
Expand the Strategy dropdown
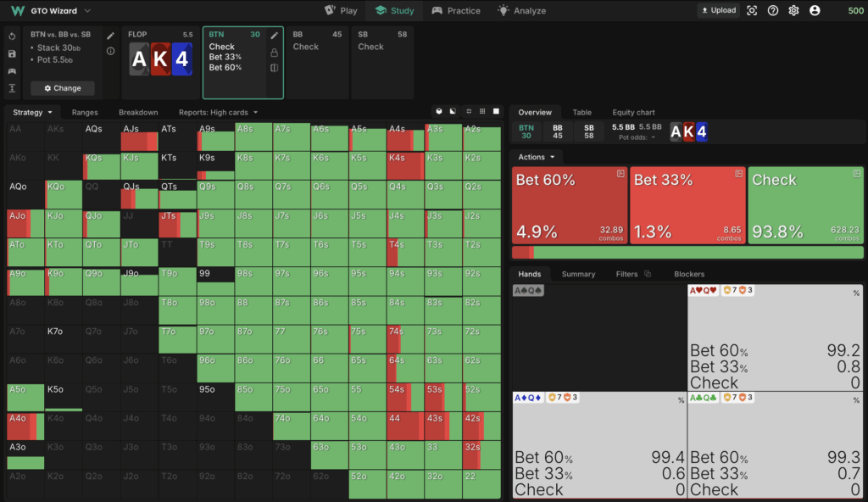coord(33,112)
